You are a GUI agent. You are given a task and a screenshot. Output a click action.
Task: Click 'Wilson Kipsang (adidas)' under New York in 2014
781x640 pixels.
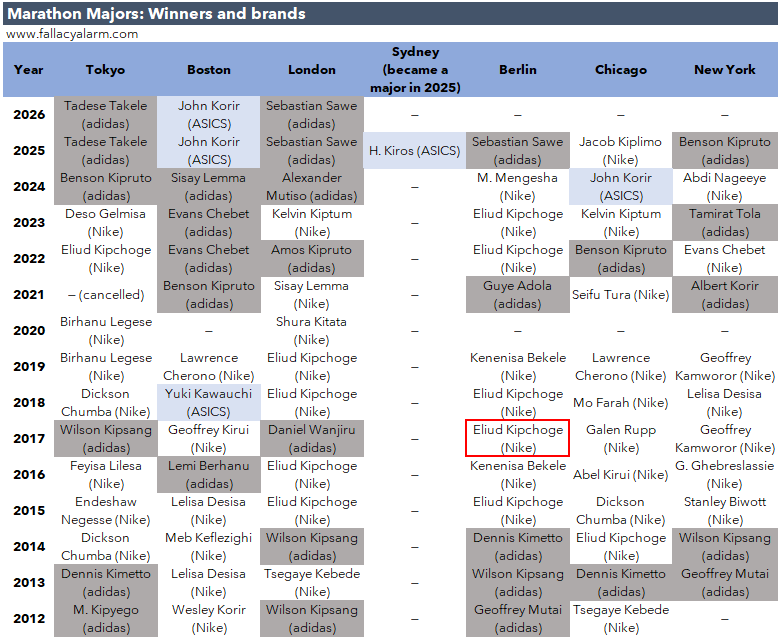tap(725, 546)
